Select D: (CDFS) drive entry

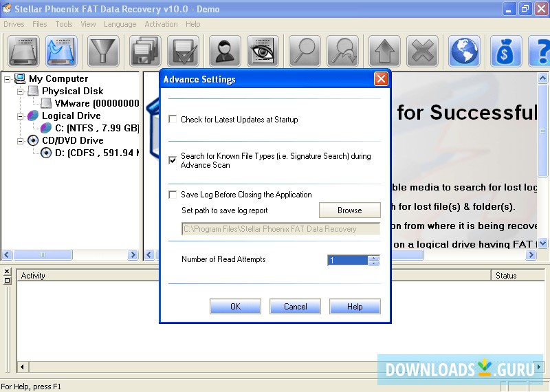(x=90, y=153)
